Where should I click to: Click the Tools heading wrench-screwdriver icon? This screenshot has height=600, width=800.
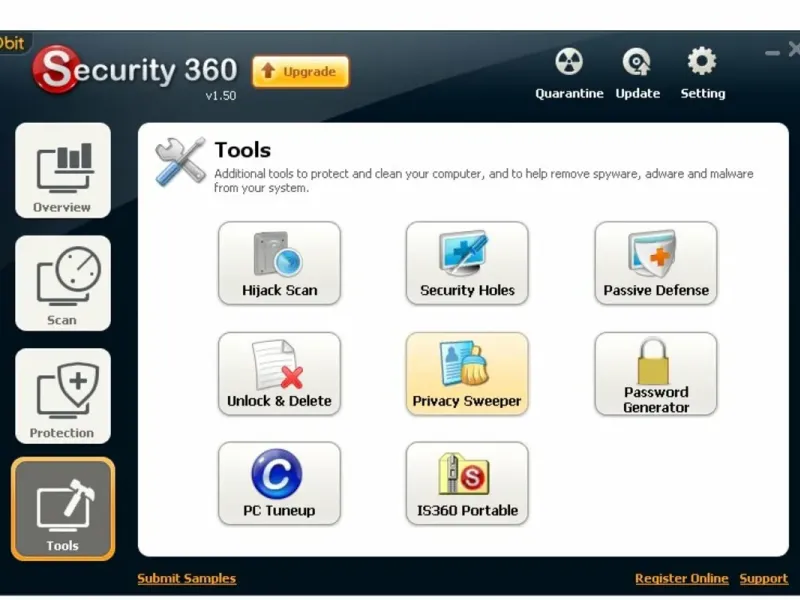[x=180, y=161]
